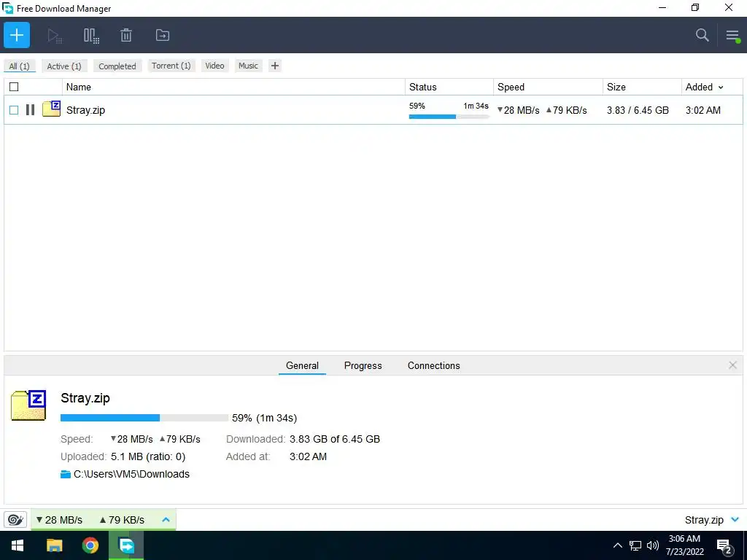The width and height of the screenshot is (747, 560).
Task: Open the notification center icon
Action: point(724,546)
